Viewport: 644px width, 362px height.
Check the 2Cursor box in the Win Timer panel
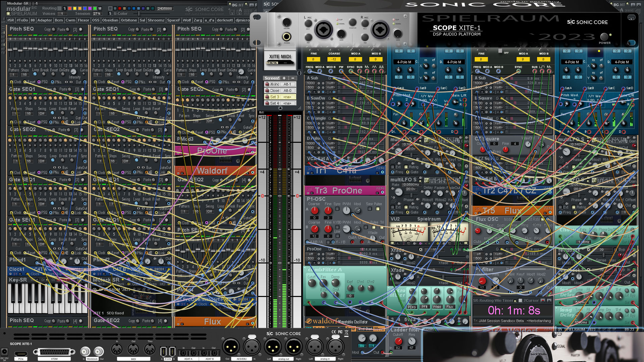click(520, 300)
